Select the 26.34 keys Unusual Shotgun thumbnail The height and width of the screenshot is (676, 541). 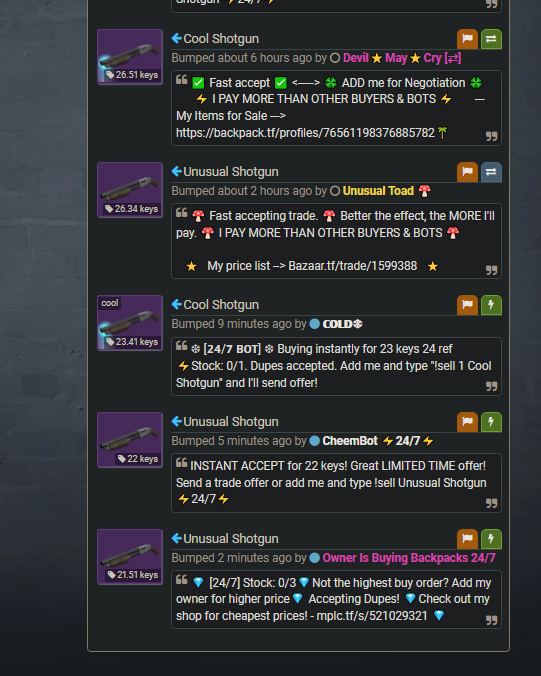point(130,190)
